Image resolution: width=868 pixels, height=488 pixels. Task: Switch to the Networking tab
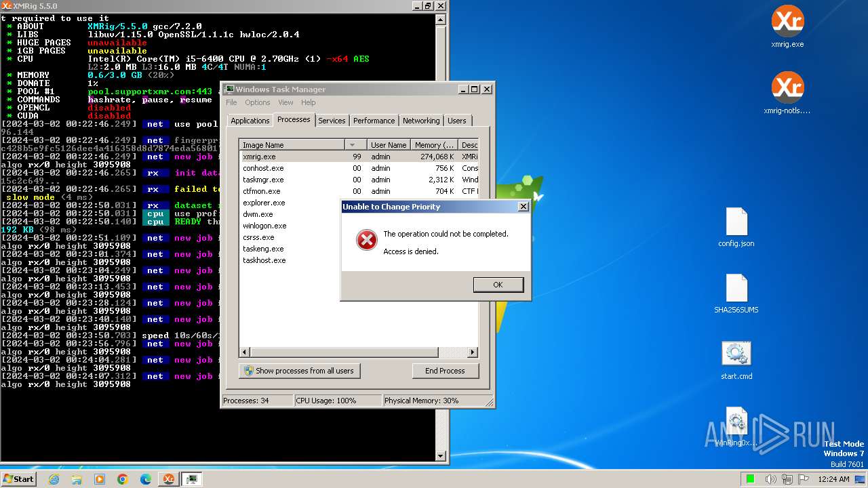[x=421, y=121]
